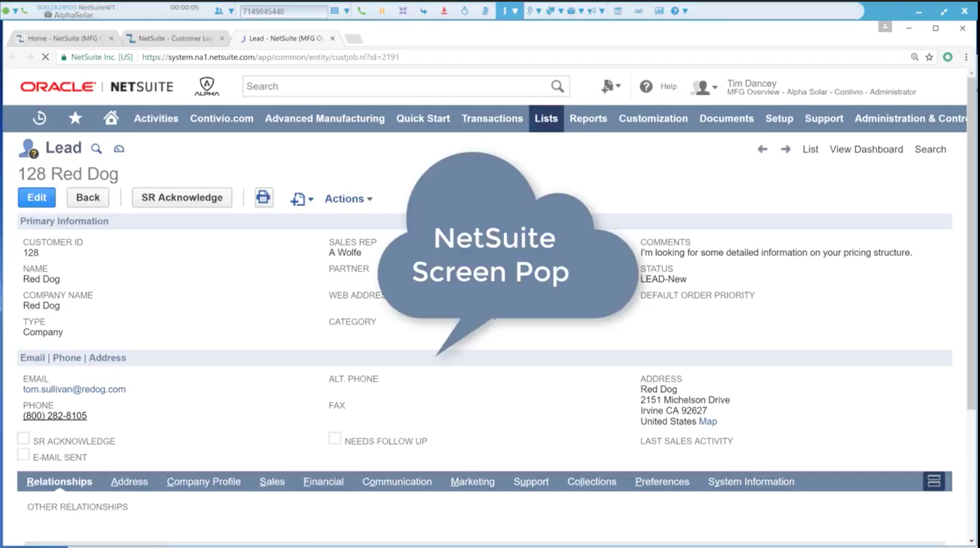This screenshot has width=980, height=548.
Task: Expand the contacts directory dropdown arrow
Action: click(231, 11)
